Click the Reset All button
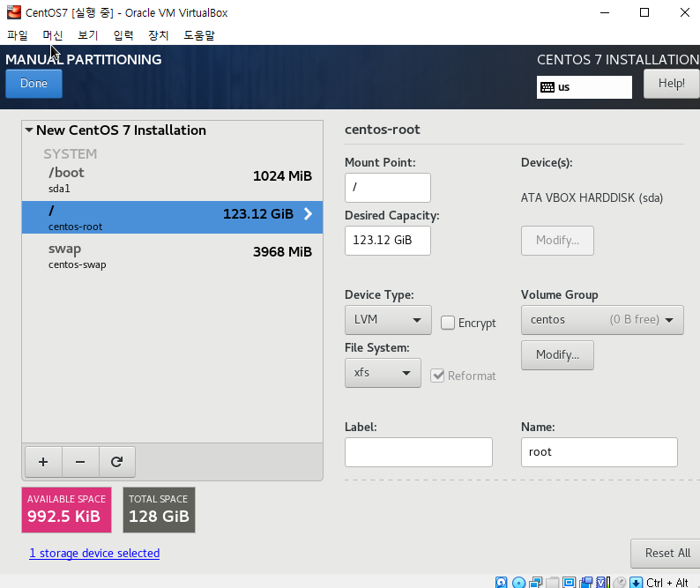This screenshot has height=588, width=700. 667,553
